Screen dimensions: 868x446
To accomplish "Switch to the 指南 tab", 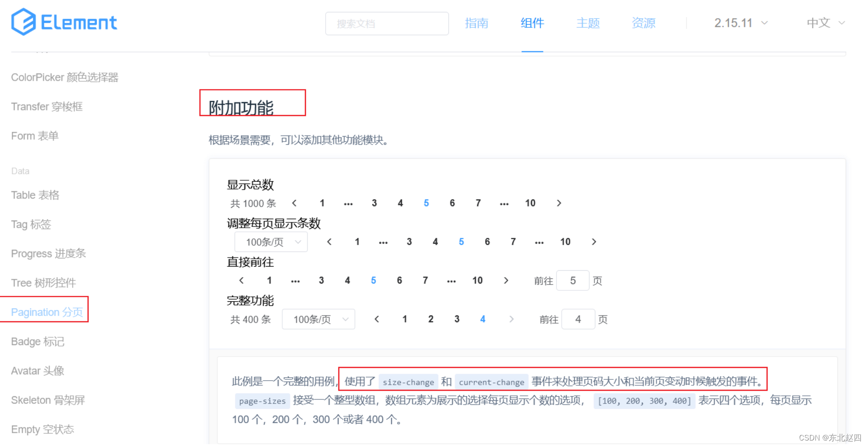I will (476, 23).
